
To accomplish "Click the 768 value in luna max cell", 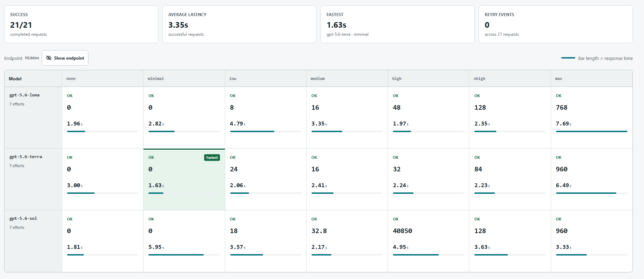I will pos(562,108).
